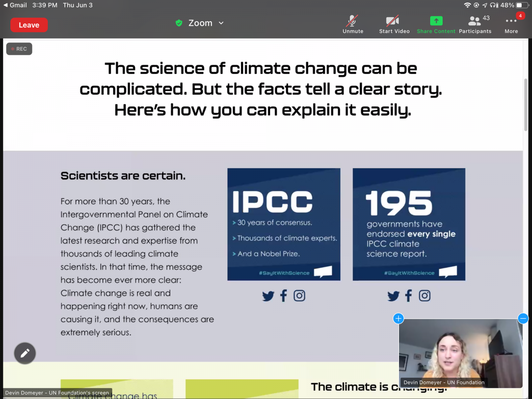This screenshot has height=399, width=532.
Task: Tap the REC recording indicator
Action: coord(19,49)
